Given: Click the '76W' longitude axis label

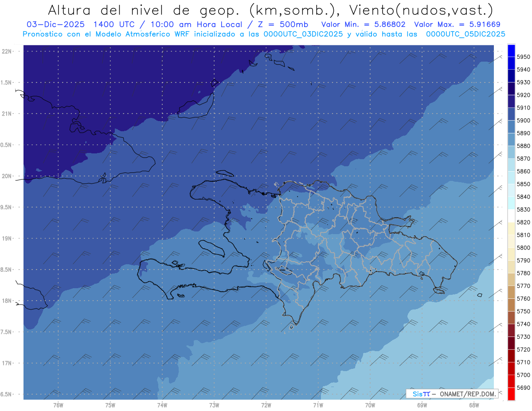Looking at the screenshot, I should coord(58,405).
